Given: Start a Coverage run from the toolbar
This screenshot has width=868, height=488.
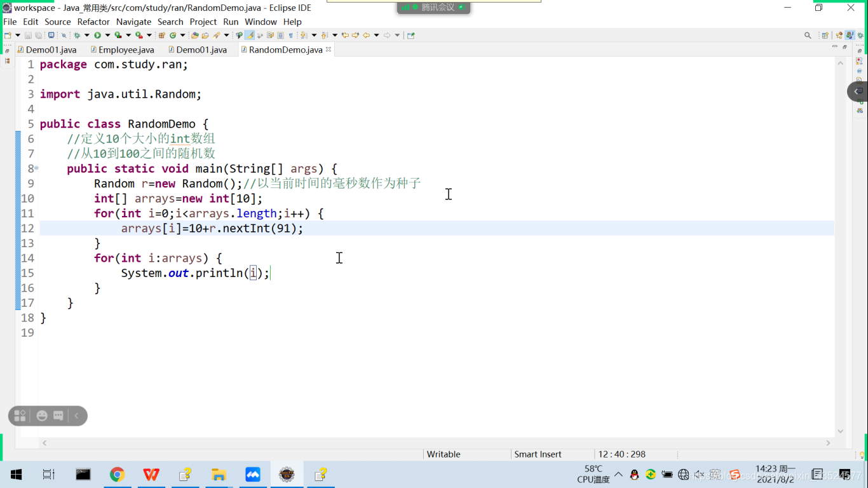Looking at the screenshot, I should tap(118, 35).
